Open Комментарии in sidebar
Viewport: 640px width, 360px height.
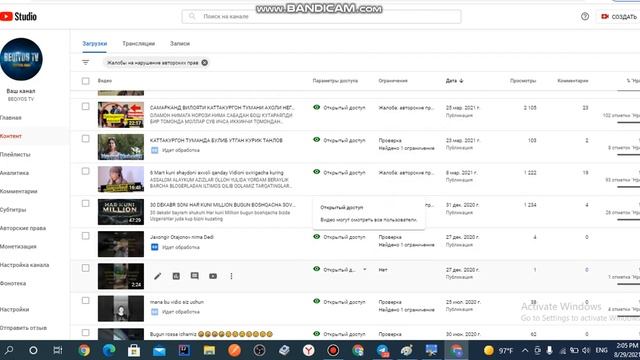point(19,191)
